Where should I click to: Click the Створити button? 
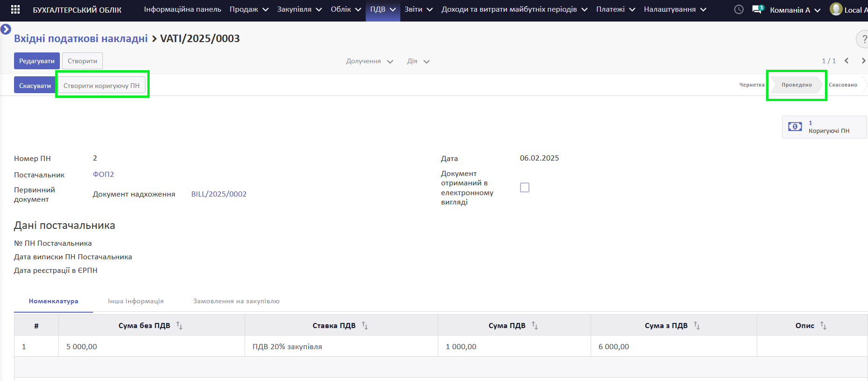point(82,61)
